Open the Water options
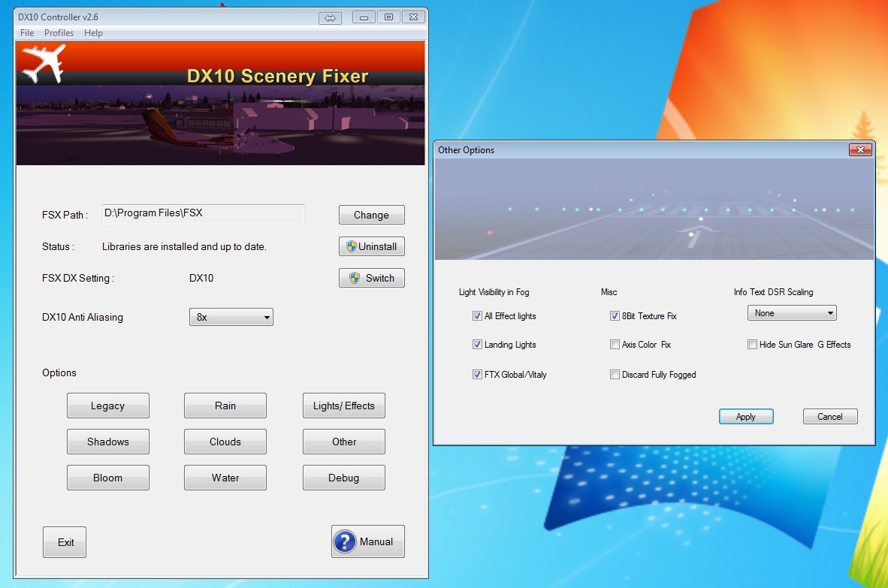This screenshot has width=888, height=588. click(x=225, y=478)
